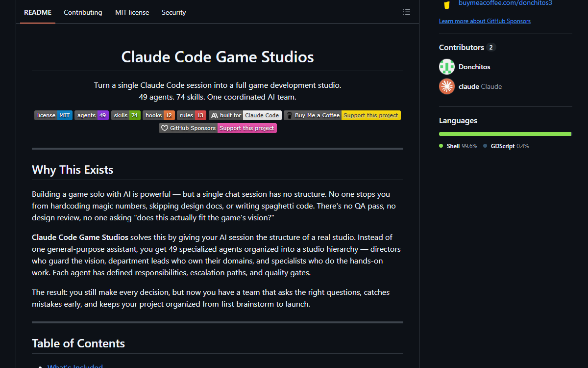The height and width of the screenshot is (368, 588).
Task: Click the Languages heading
Action: [x=458, y=121]
